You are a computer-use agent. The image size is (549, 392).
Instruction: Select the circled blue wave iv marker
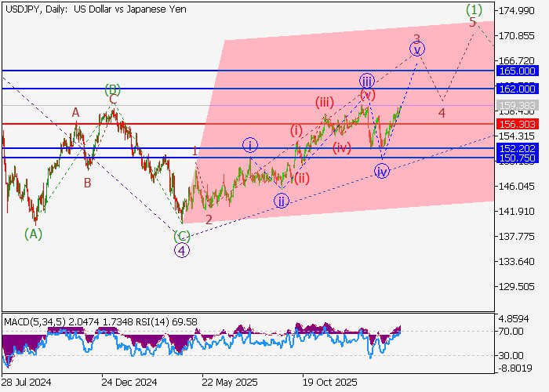(381, 171)
